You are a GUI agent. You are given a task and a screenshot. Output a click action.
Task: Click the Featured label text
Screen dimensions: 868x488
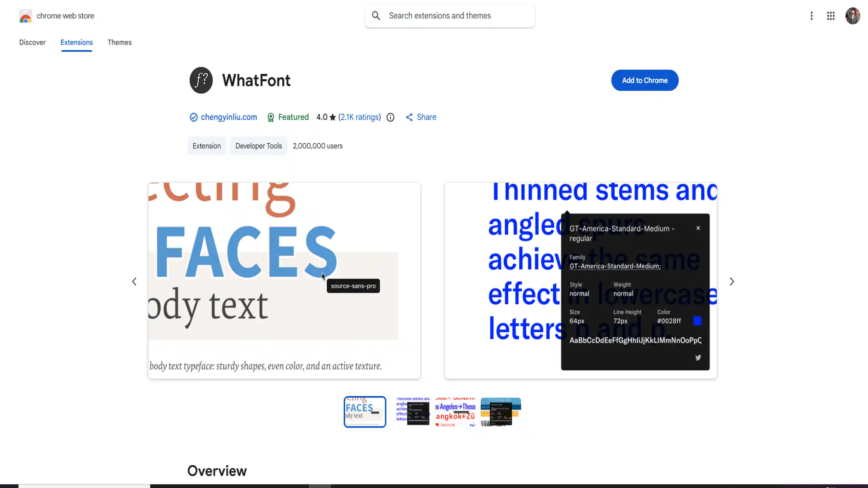[293, 117]
